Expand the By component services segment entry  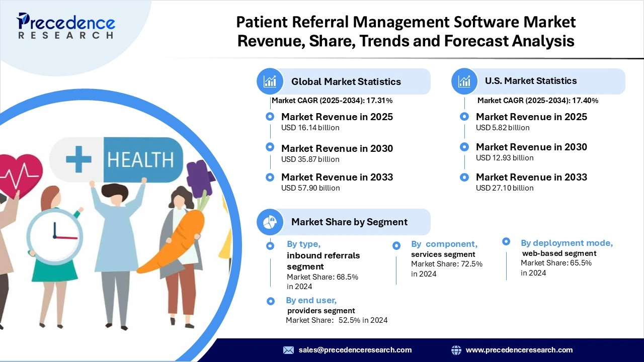pos(396,245)
